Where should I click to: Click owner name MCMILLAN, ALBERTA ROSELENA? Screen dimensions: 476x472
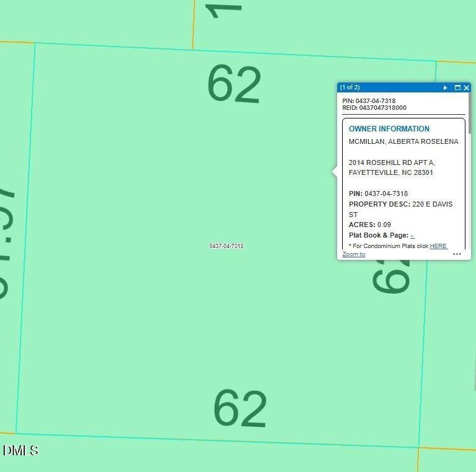[x=403, y=141]
